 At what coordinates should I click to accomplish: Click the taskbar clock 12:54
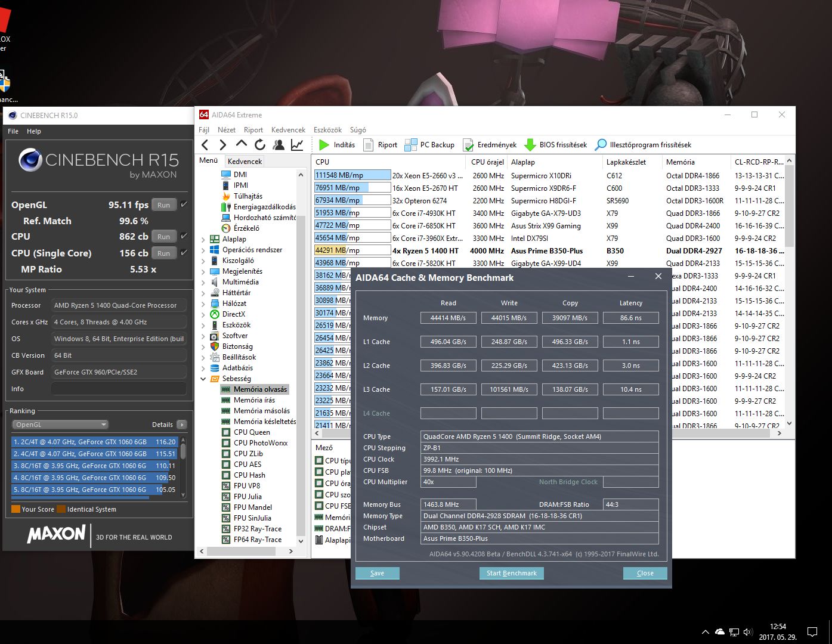778,627
